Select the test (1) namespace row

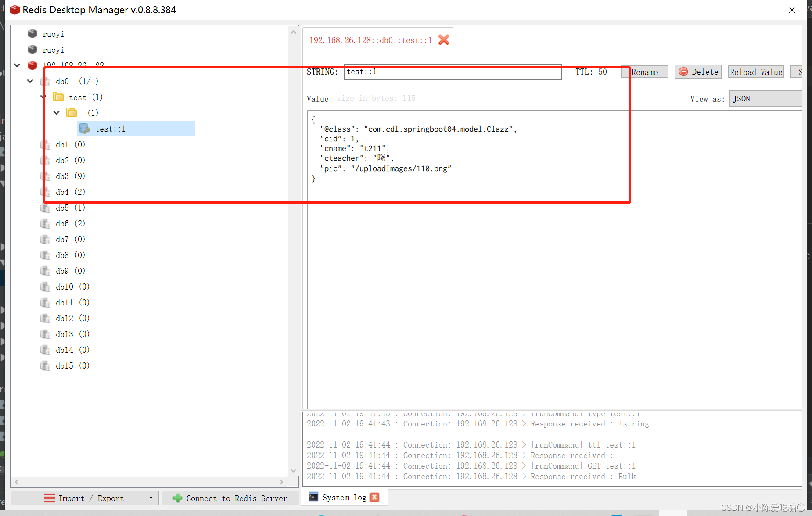click(86, 97)
